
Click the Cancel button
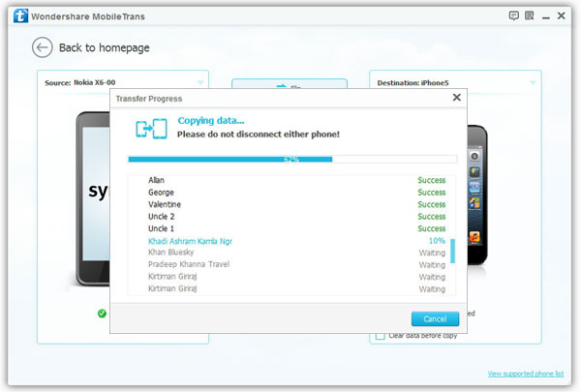pyautogui.click(x=435, y=319)
